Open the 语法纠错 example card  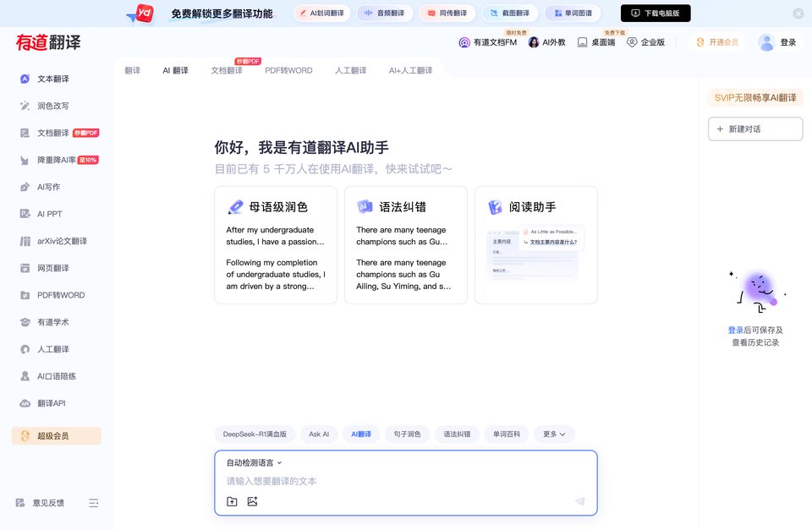click(406, 245)
